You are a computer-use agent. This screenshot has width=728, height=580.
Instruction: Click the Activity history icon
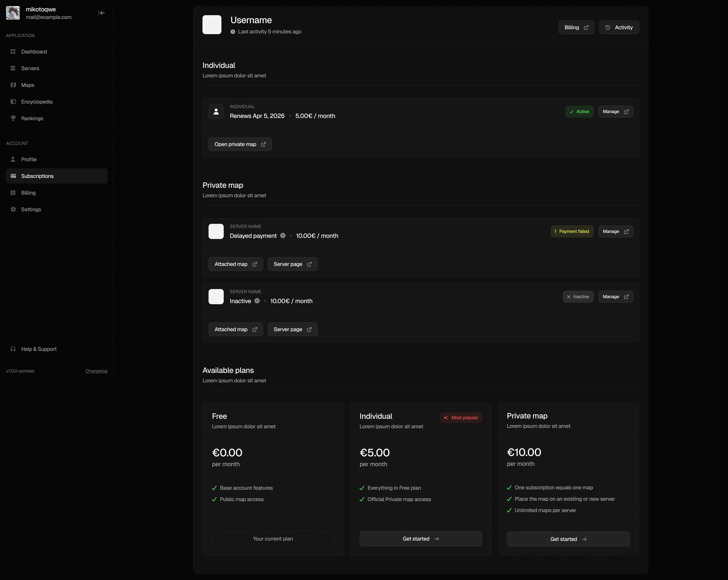(607, 27)
